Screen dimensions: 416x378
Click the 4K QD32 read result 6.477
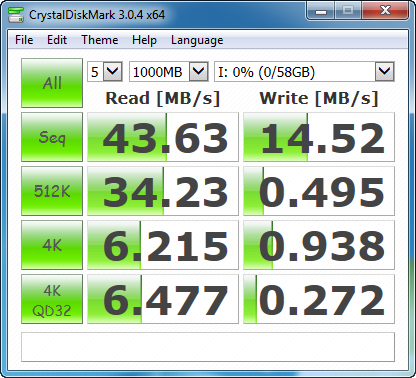pyautogui.click(x=163, y=299)
